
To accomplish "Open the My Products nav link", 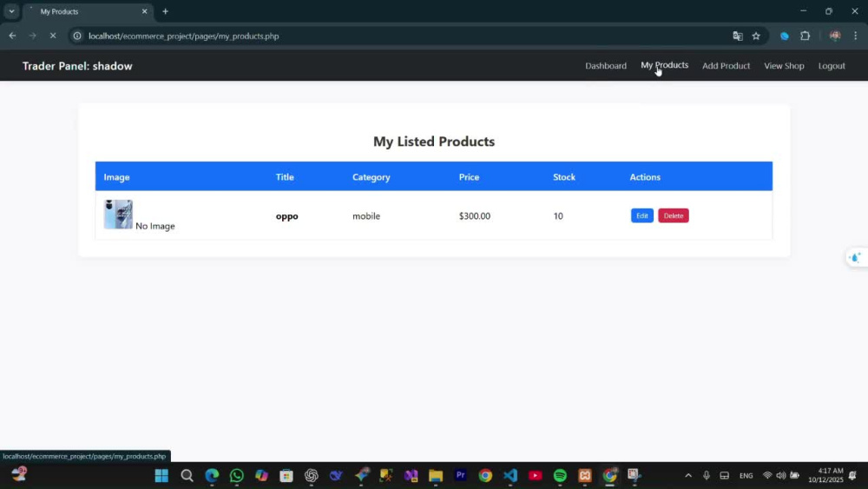I will click(x=664, y=65).
